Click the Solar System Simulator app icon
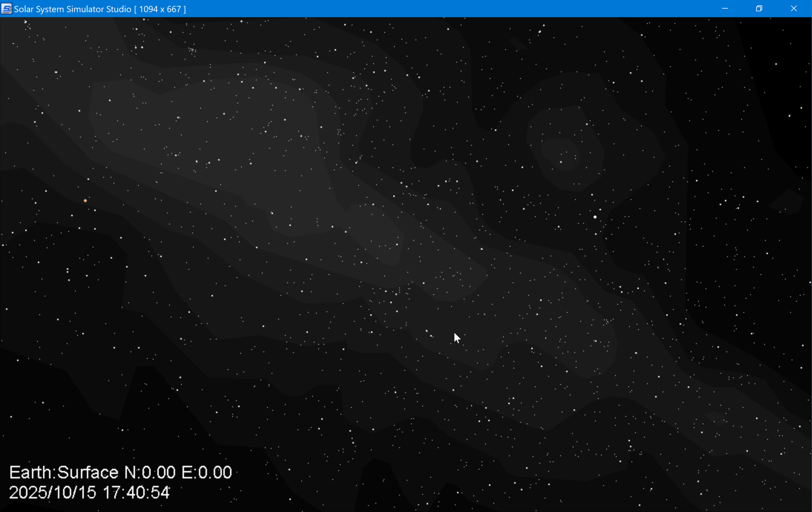The width and height of the screenshot is (812, 512). tap(6, 8)
